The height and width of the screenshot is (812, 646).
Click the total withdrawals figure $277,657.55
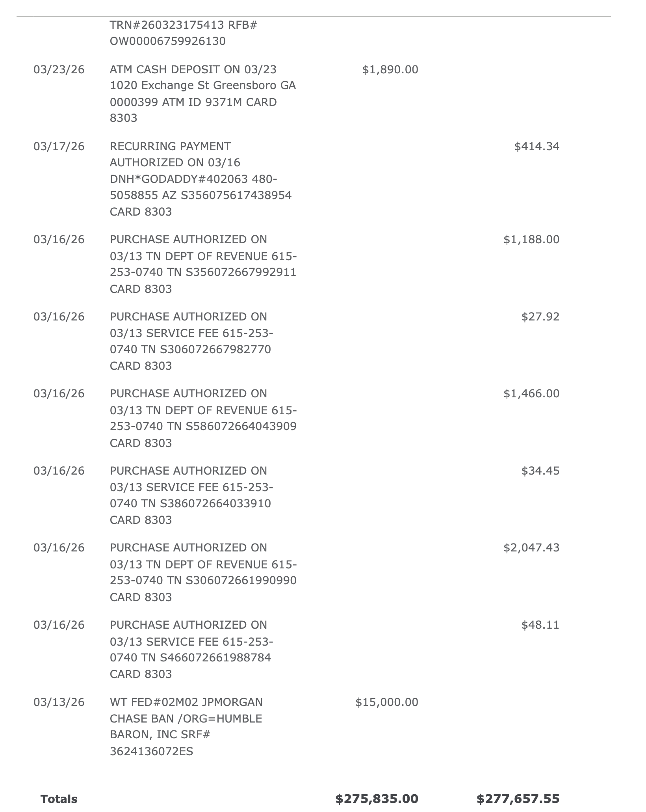pos(518,799)
